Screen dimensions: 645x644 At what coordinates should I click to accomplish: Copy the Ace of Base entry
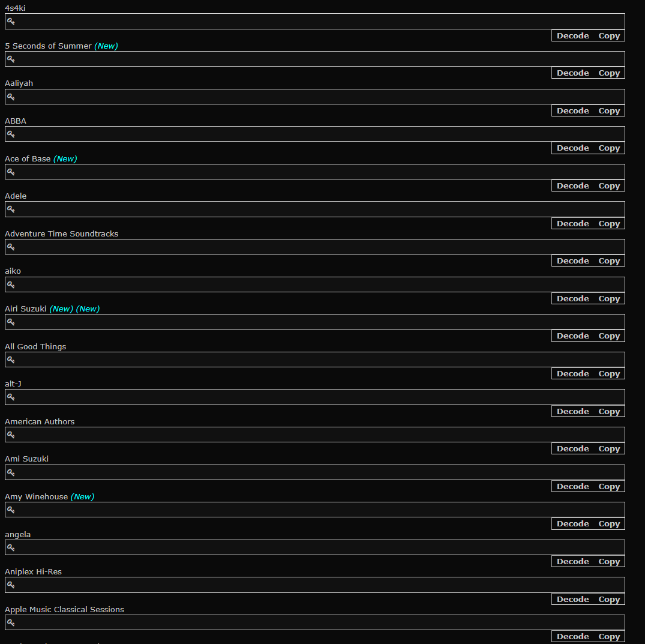(x=609, y=185)
